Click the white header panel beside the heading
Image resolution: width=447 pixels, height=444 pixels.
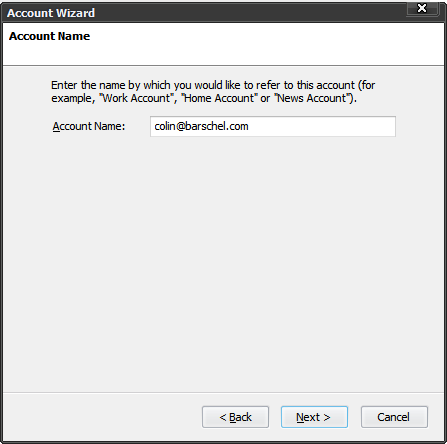[267, 44]
